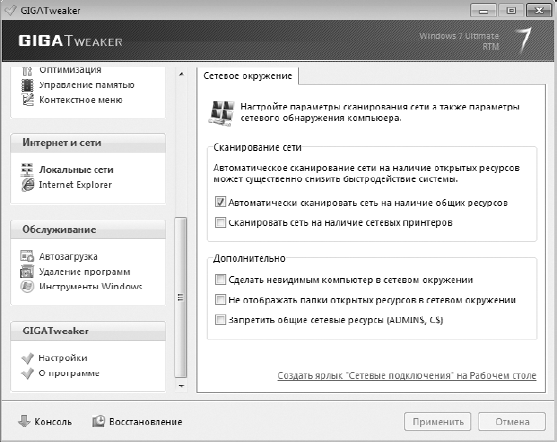Open Управление памятью section

pos(86,85)
